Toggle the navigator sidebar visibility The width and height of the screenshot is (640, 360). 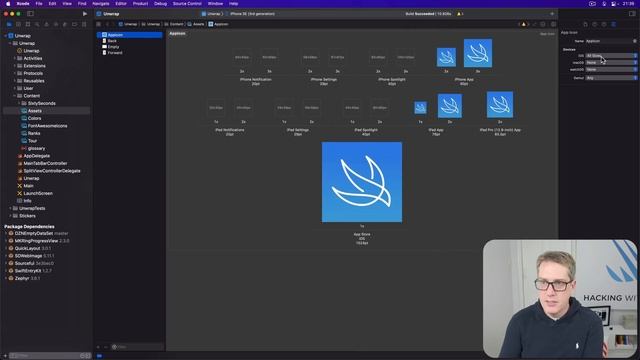(x=31, y=14)
